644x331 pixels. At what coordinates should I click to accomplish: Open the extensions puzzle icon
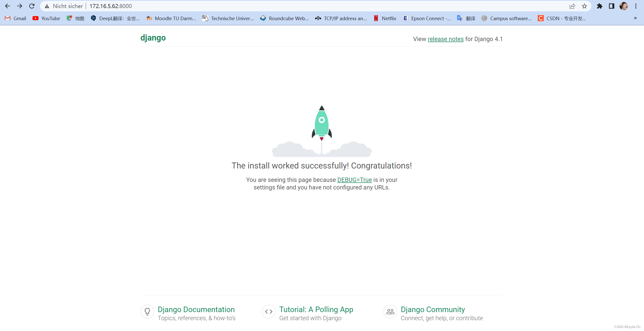pyautogui.click(x=599, y=6)
